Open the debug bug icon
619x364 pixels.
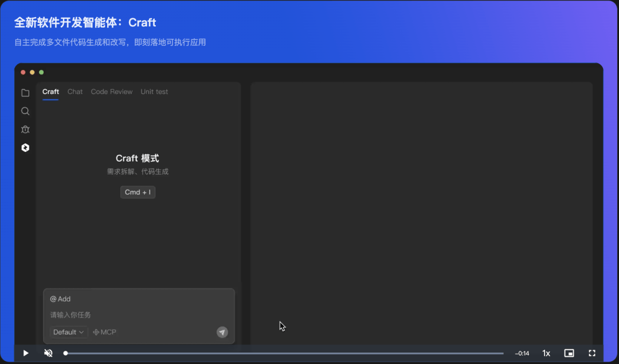tap(25, 130)
